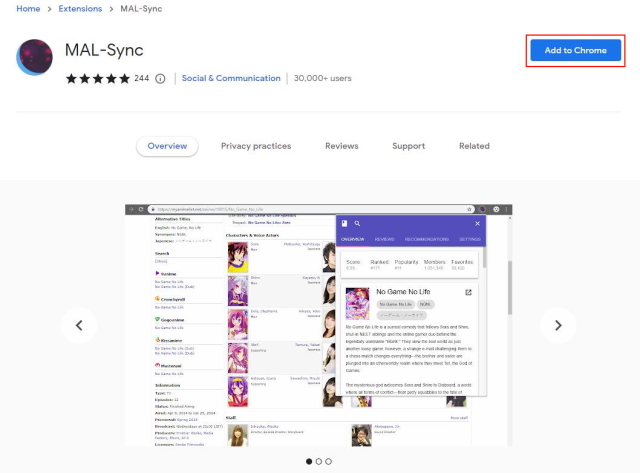
Task: Click the rating info icon beside 244
Action: point(160,78)
